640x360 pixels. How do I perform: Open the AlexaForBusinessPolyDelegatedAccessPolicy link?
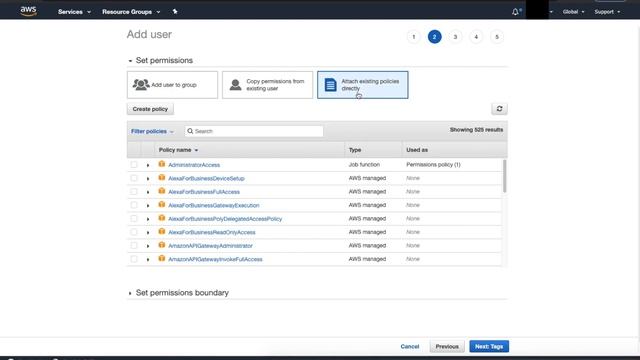(x=225, y=219)
